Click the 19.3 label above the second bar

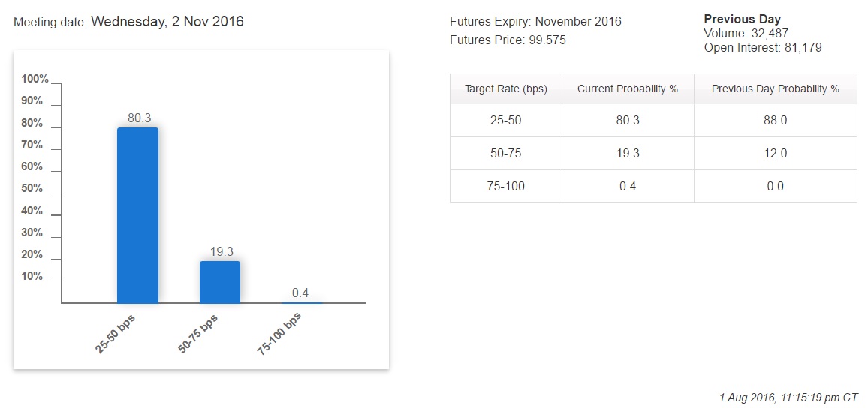(x=222, y=251)
